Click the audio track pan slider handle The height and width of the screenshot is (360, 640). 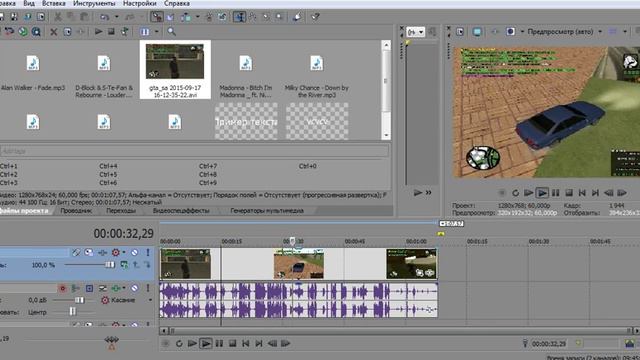73,312
